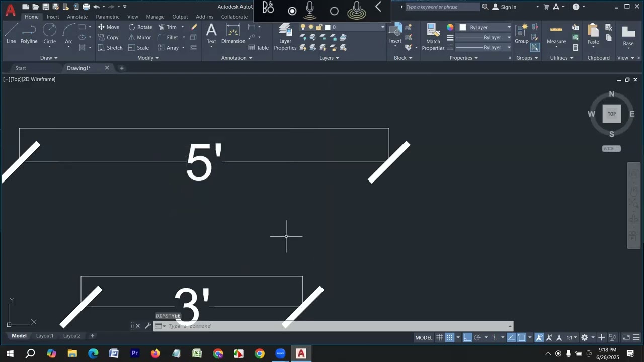This screenshot has height=362, width=644.
Task: Toggle drawing grid display
Action: (439, 338)
